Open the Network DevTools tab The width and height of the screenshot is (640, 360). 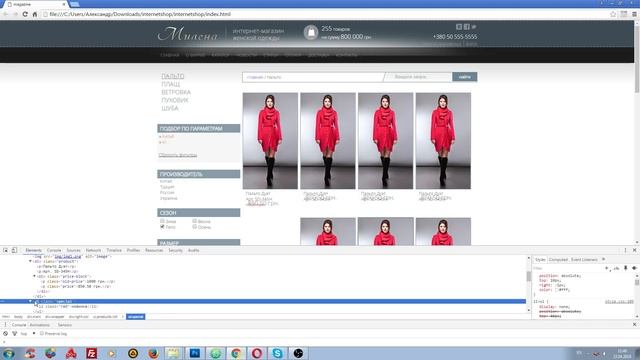(x=93, y=250)
